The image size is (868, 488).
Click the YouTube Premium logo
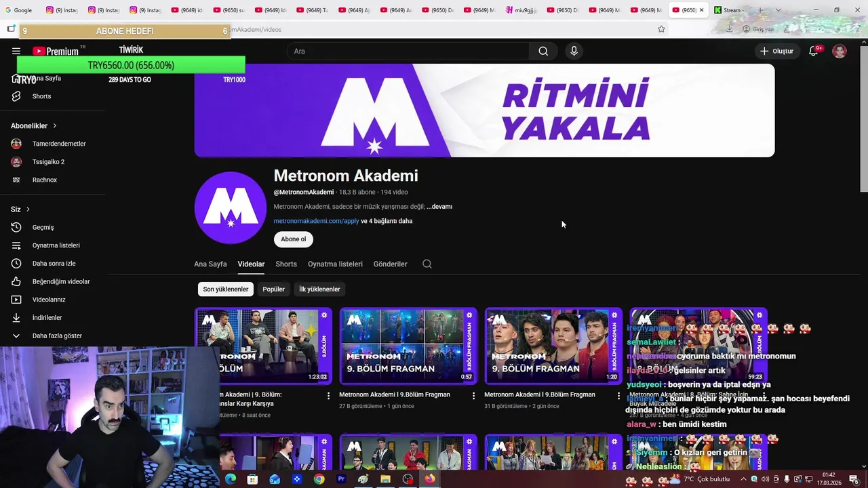tap(56, 51)
